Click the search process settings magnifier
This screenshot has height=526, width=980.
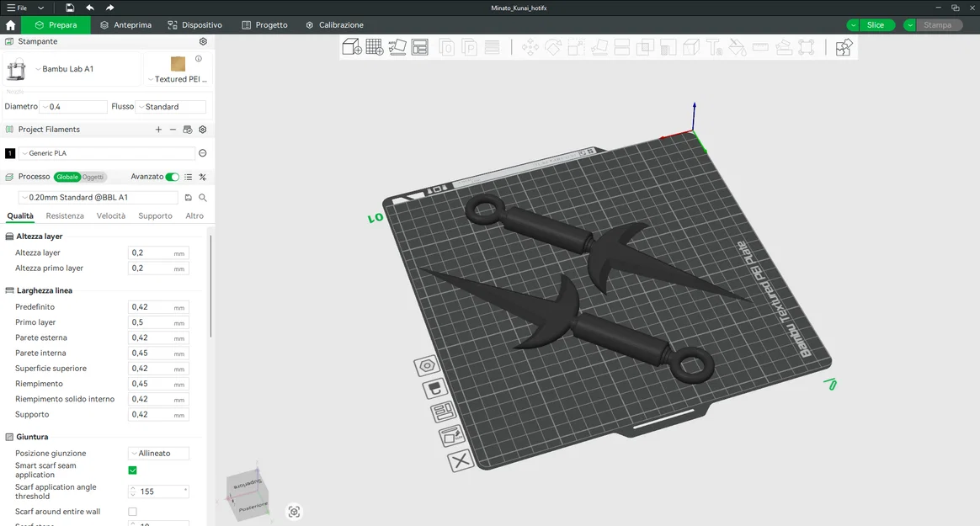pyautogui.click(x=203, y=198)
